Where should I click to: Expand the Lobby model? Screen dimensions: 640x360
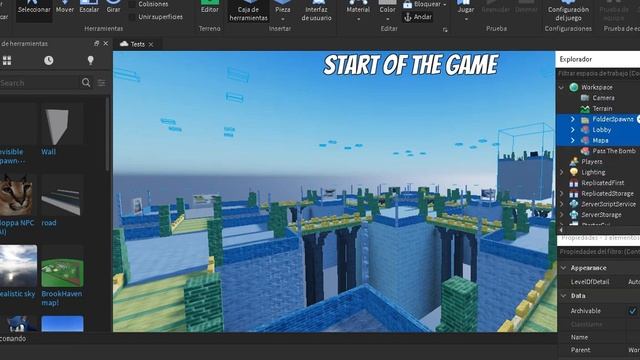click(x=572, y=130)
